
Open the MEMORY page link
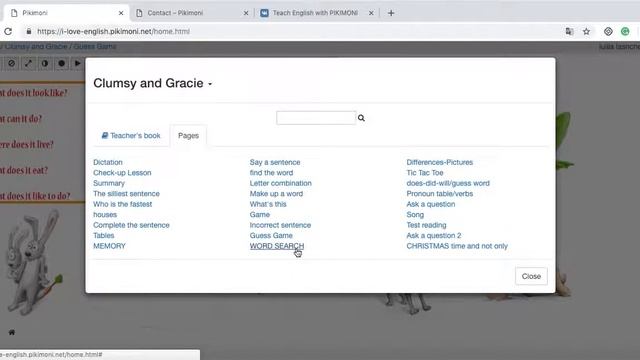pos(109,246)
